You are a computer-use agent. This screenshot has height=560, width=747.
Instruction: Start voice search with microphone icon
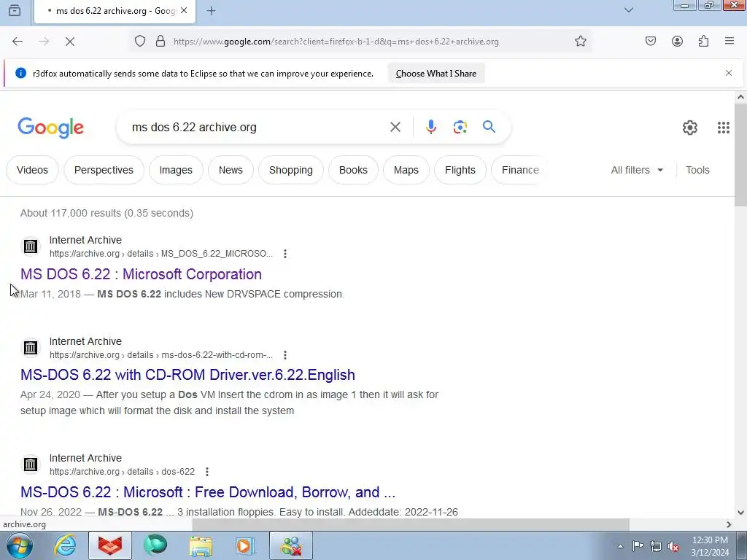click(430, 127)
